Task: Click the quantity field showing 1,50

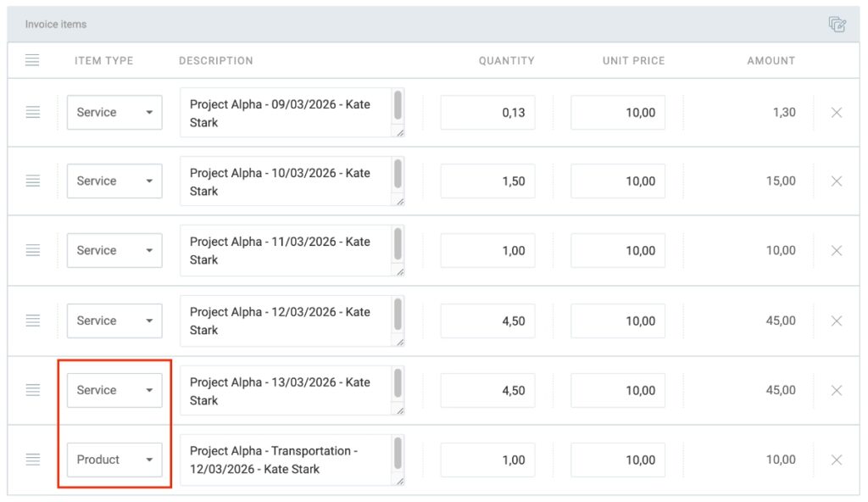Action: click(487, 181)
